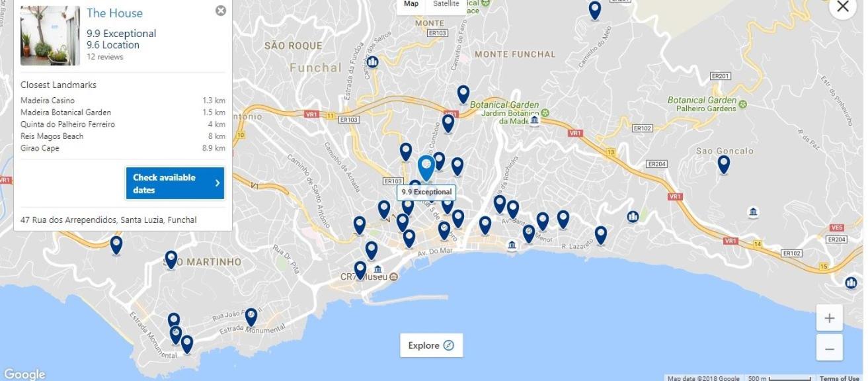This screenshot has width=868, height=381.
Task: Close The House info card
Action: click(x=221, y=11)
